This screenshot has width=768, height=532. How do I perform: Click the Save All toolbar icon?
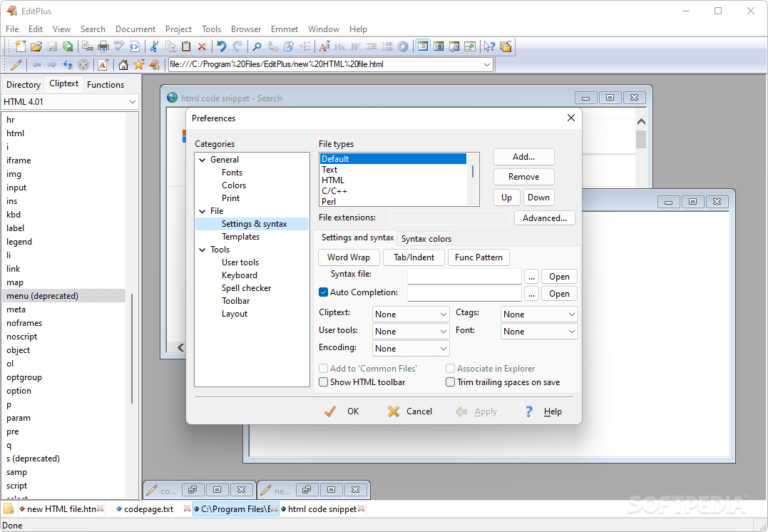(68, 46)
